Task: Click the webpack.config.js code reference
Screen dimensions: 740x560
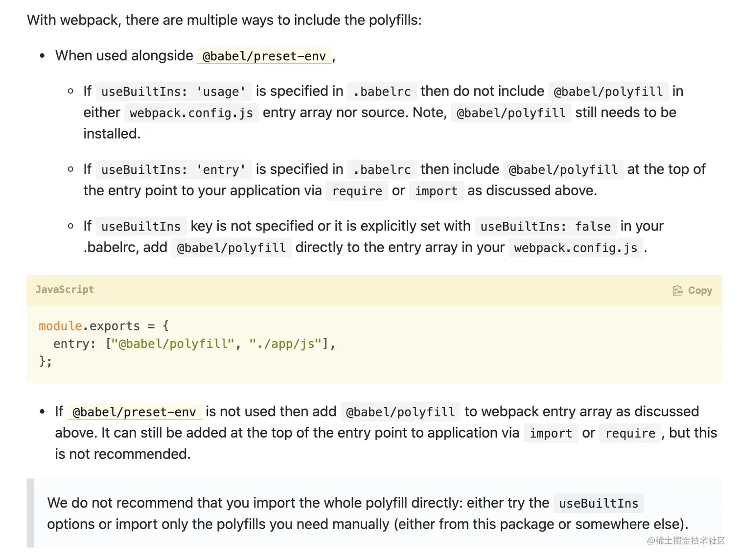Action: click(191, 113)
